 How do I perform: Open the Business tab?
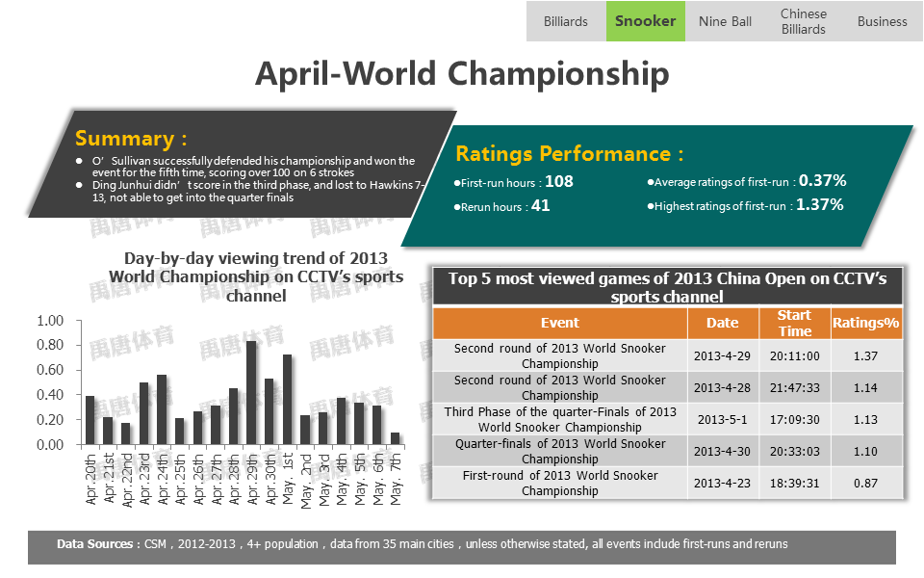(x=882, y=21)
